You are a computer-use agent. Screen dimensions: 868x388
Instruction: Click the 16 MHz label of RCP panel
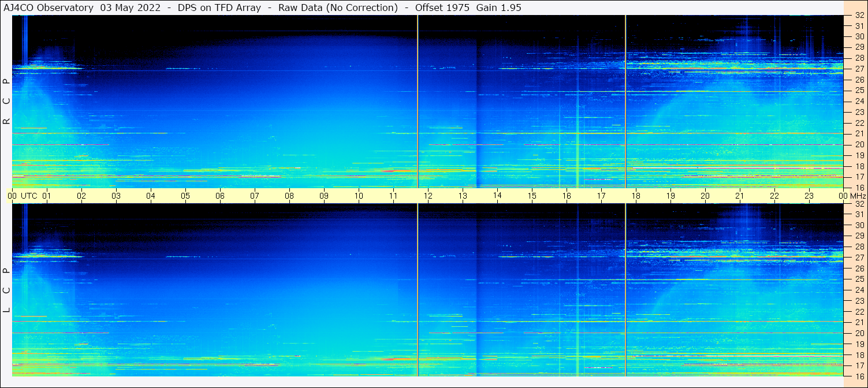(859, 188)
